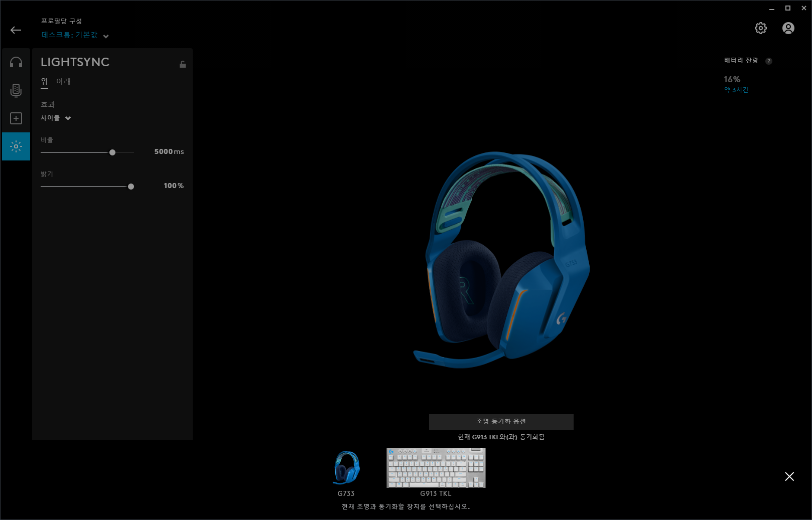Click the 약 3시간 battery time text
The width and height of the screenshot is (812, 520).
click(736, 90)
